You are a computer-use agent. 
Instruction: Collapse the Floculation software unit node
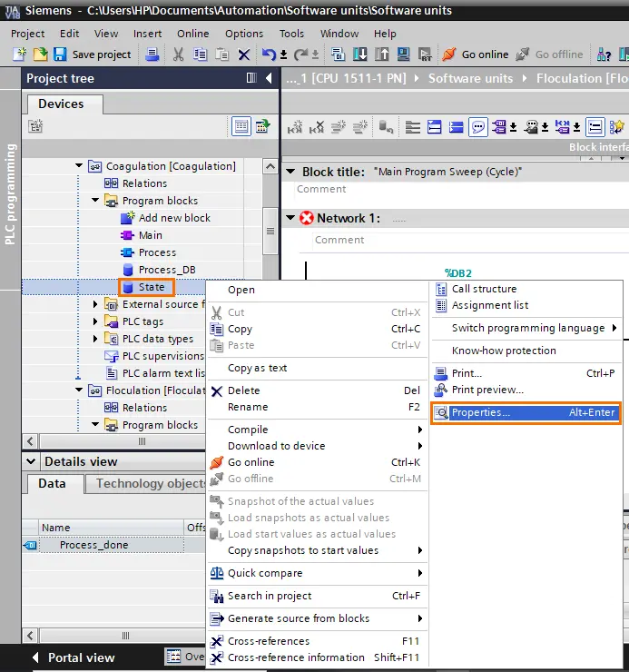(79, 390)
